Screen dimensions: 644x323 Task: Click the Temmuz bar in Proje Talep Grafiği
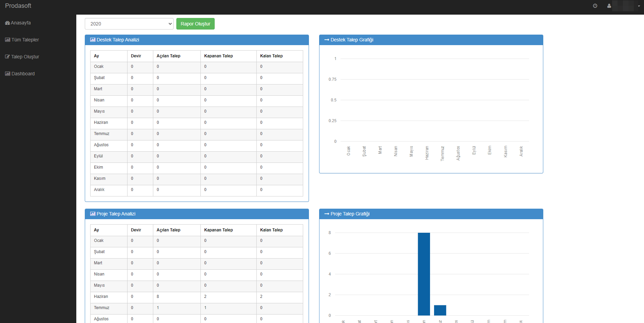pyautogui.click(x=440, y=310)
